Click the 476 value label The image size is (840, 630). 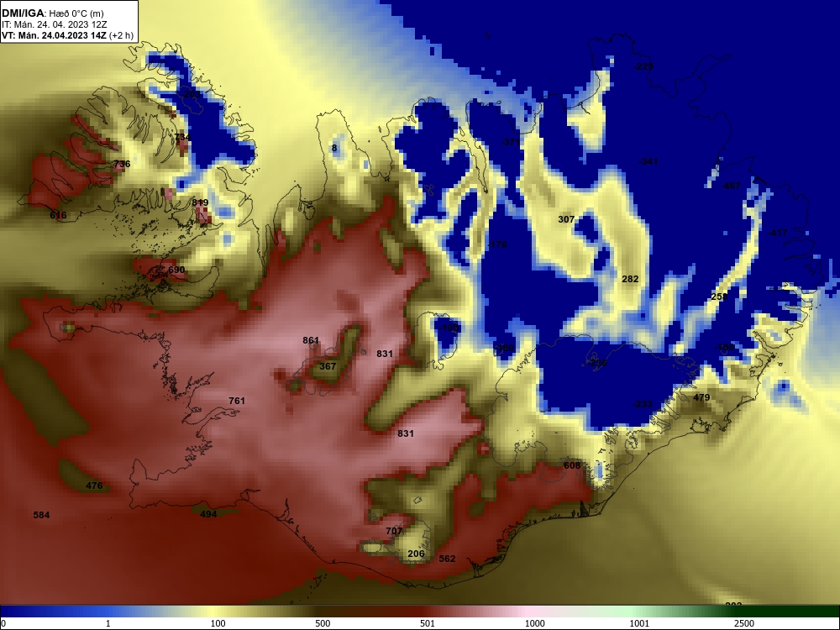94,486
